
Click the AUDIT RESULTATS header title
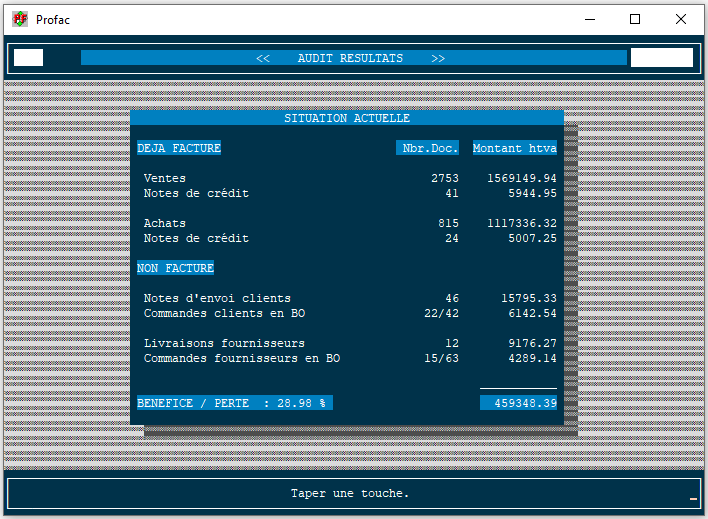coord(350,58)
